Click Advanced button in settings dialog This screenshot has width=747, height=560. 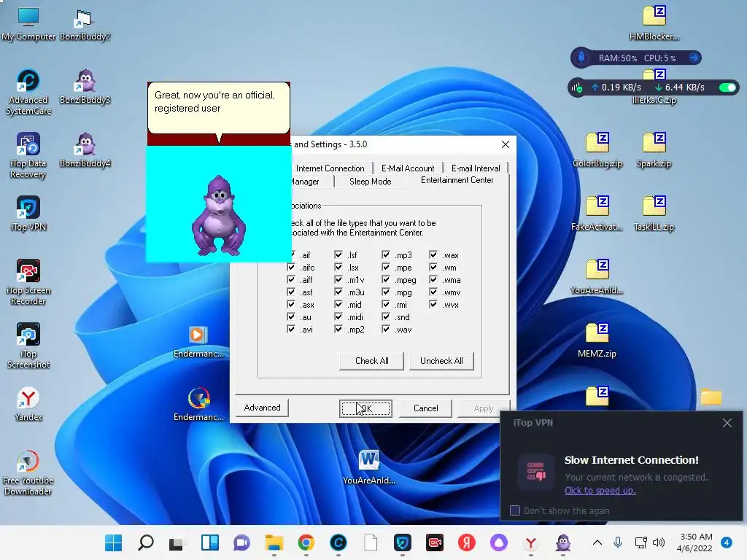(262, 408)
